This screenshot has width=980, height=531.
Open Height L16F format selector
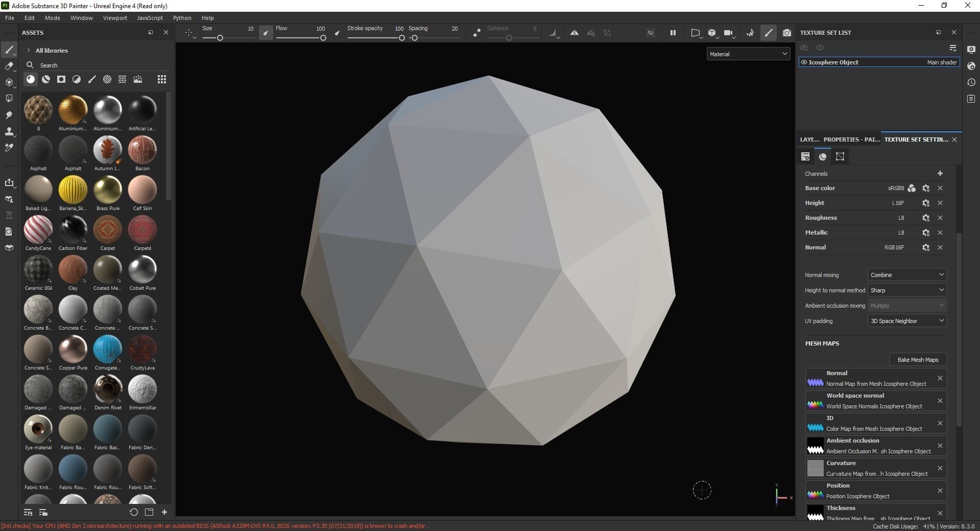click(x=898, y=203)
